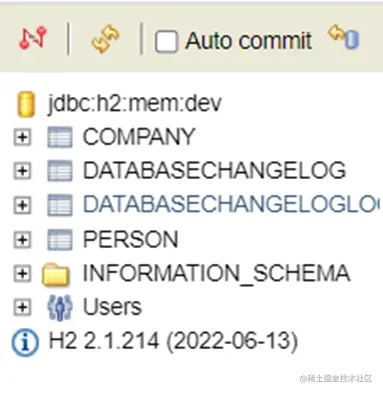
Task: Click the yellow Refresh arrows icon
Action: click(105, 40)
